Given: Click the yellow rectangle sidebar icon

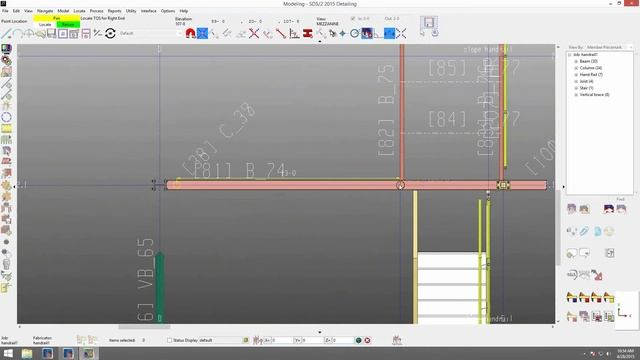Looking at the screenshot, I should coord(6,129).
